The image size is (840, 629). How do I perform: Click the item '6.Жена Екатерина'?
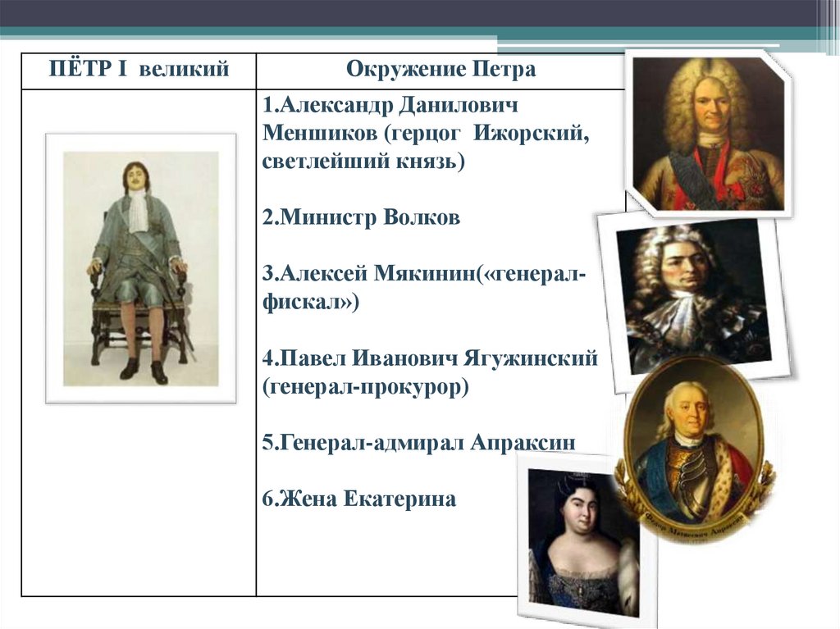(x=359, y=499)
